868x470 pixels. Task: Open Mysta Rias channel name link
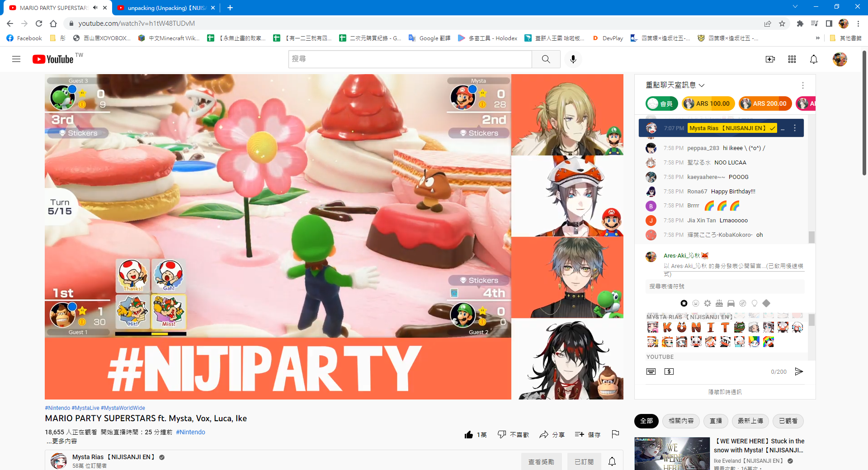pos(113,457)
